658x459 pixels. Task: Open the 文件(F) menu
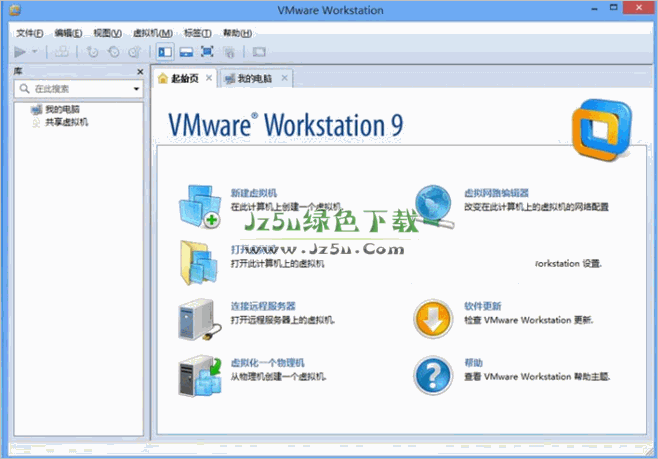tap(29, 33)
